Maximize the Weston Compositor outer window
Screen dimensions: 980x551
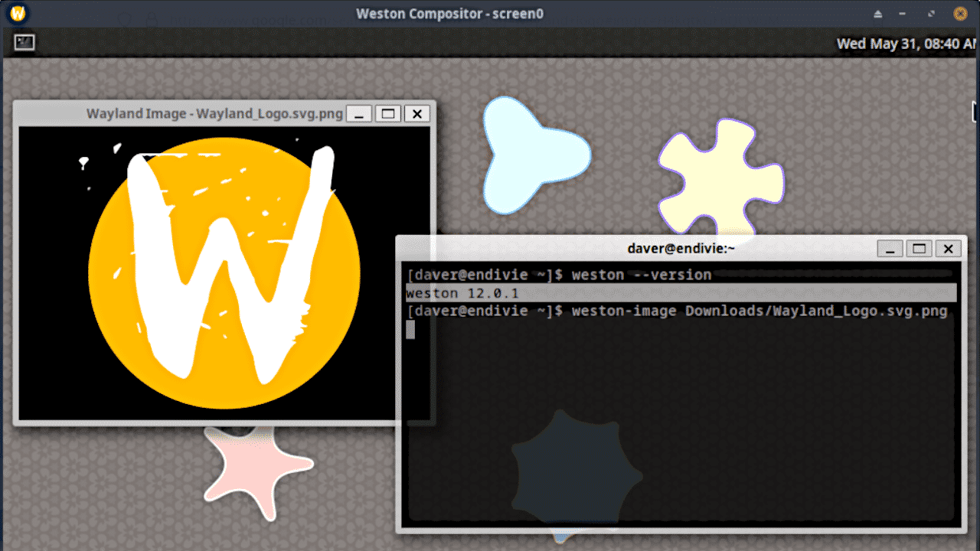click(x=932, y=14)
